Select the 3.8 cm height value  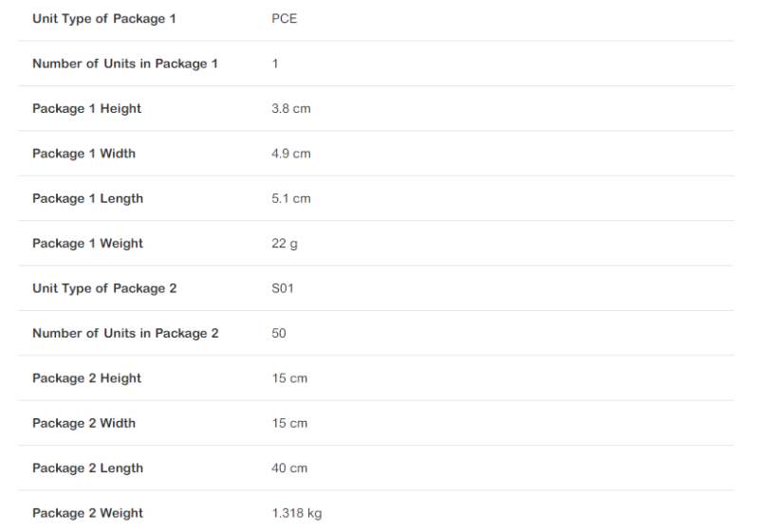coord(290,109)
